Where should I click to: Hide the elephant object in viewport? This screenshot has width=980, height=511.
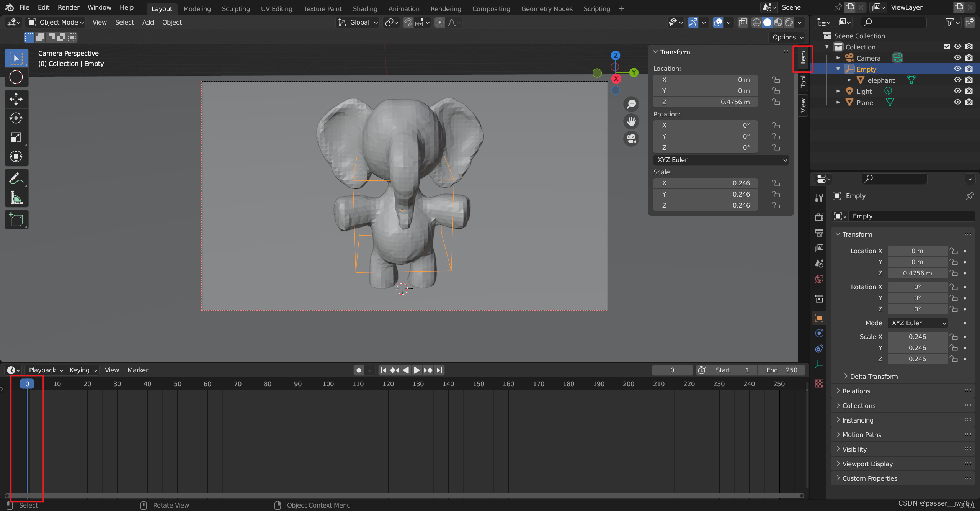957,80
